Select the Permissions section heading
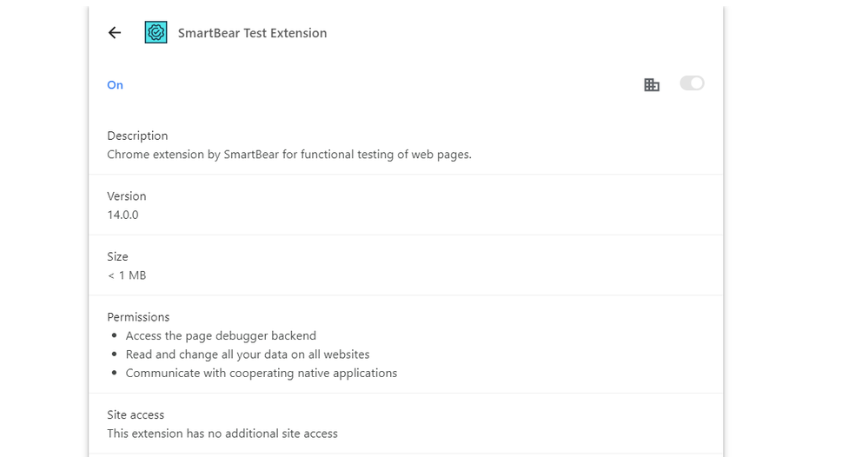Screen dimensions: 868x457 tap(138, 317)
